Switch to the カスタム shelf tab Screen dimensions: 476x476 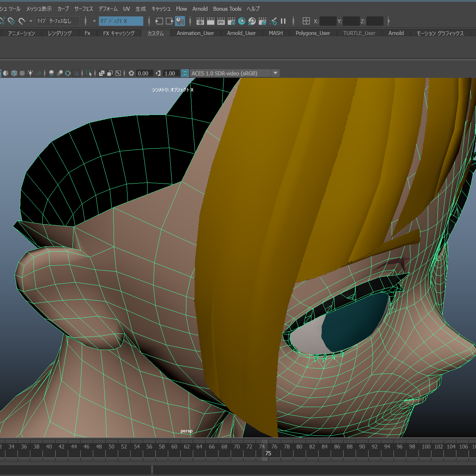click(156, 33)
